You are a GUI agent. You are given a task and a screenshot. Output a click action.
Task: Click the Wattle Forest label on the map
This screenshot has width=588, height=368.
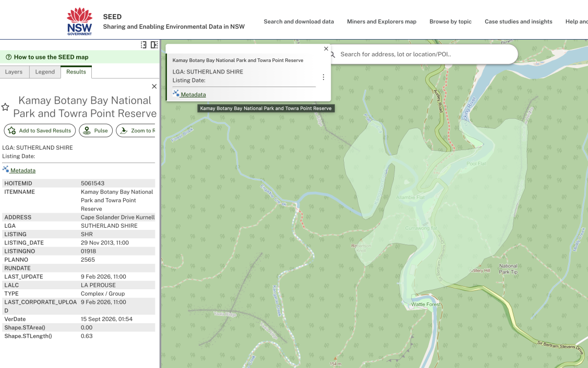(x=426, y=304)
